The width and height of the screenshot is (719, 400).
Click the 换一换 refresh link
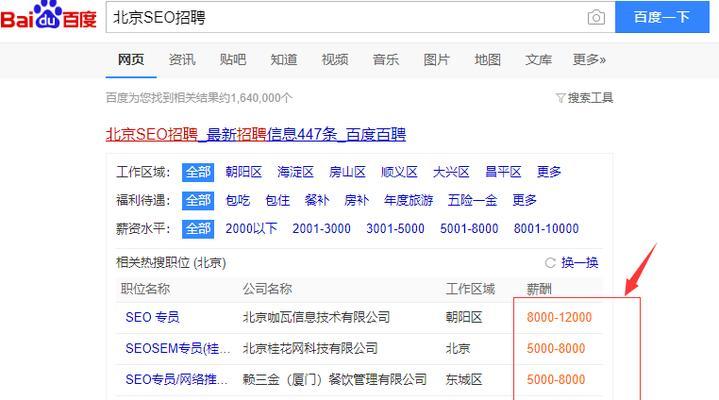(x=580, y=263)
